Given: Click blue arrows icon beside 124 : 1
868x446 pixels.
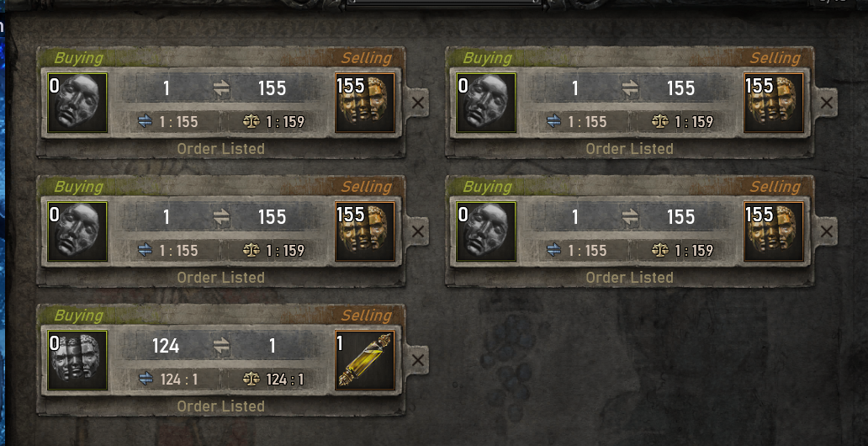Looking at the screenshot, I should click(x=146, y=380).
